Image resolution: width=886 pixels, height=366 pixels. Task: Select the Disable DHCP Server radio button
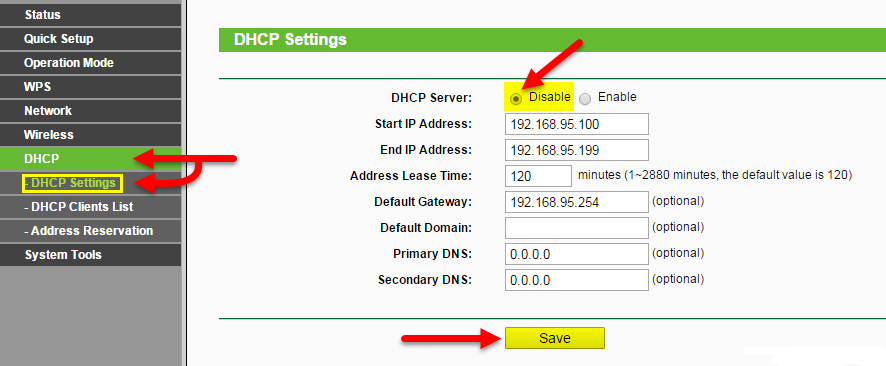coord(515,99)
